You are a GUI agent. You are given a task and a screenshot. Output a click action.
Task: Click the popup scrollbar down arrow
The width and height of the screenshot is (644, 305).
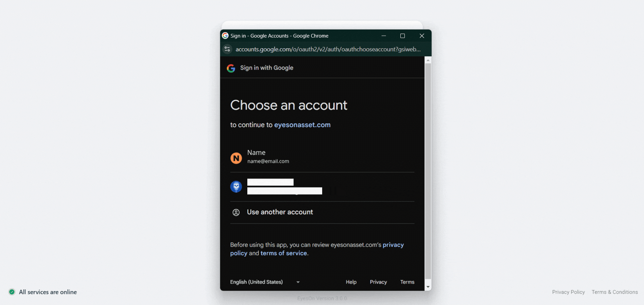point(428,287)
